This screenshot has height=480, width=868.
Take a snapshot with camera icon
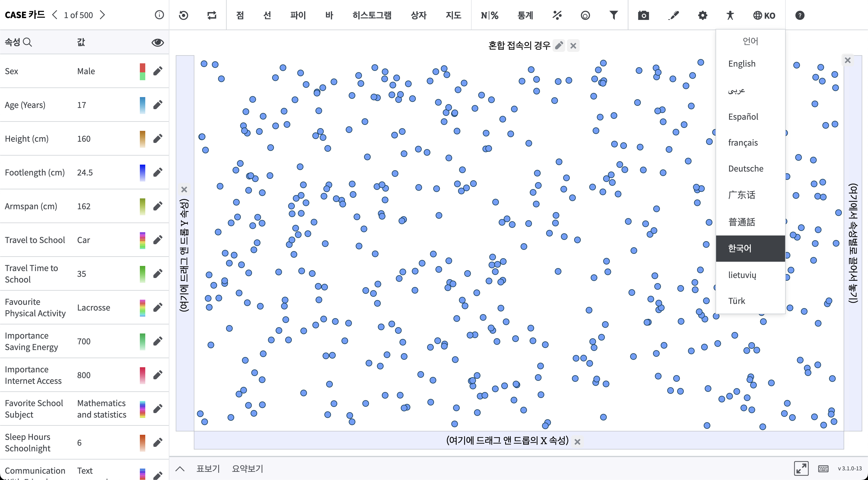click(x=643, y=15)
